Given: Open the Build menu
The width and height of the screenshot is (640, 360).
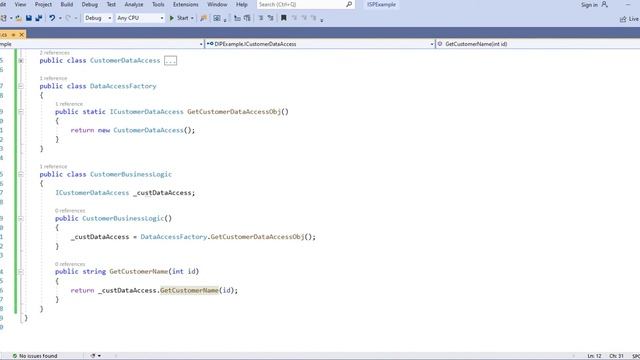Looking at the screenshot, I should (x=67, y=4).
